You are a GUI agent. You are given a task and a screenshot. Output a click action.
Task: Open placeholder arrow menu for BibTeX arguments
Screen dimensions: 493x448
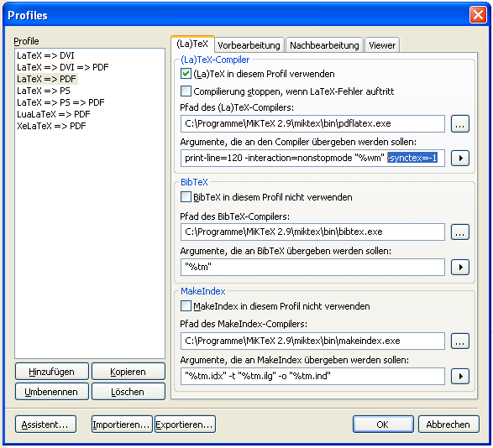pos(460,268)
